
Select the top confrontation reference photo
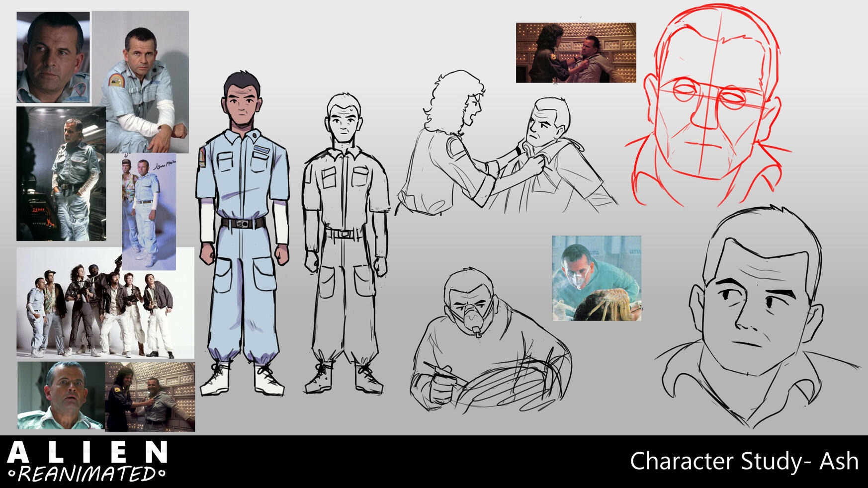point(576,53)
